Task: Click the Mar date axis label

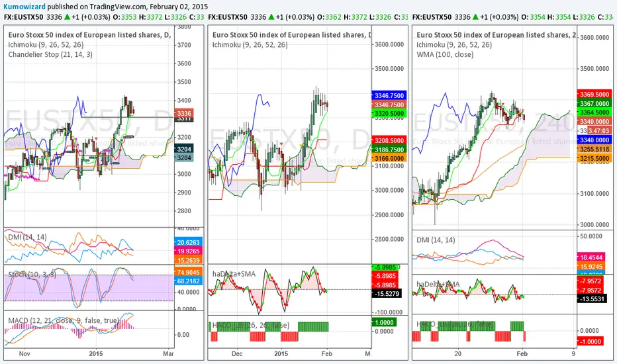Action: point(168,353)
